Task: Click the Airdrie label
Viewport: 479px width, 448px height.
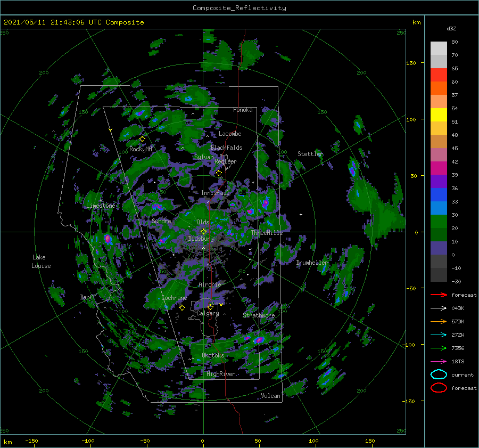Action: (210, 284)
